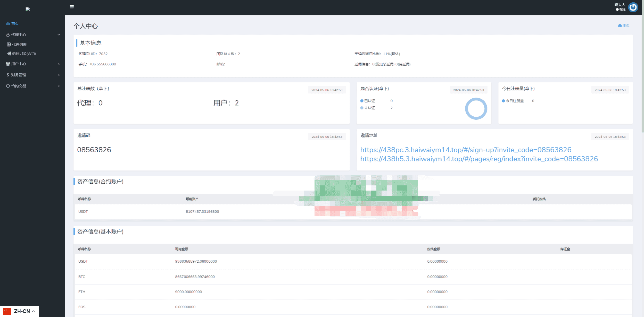
Task: Click the BTC row label
Action: point(81,277)
